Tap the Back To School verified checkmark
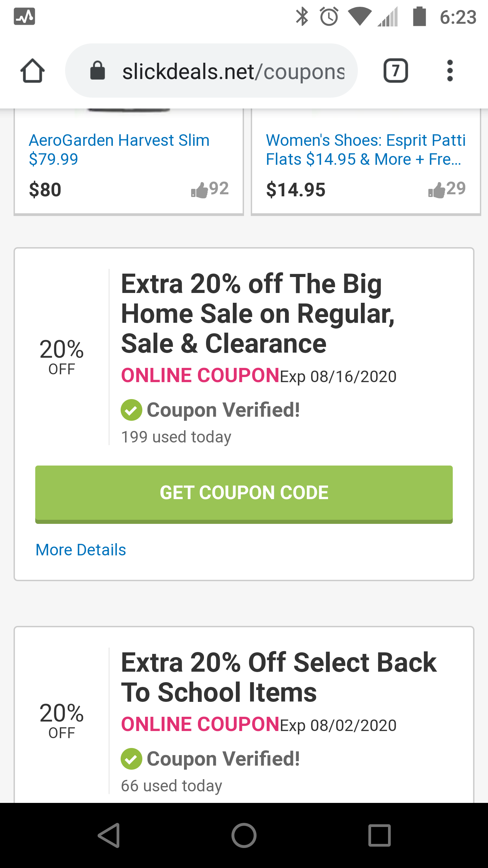Image resolution: width=488 pixels, height=868 pixels. (x=131, y=759)
